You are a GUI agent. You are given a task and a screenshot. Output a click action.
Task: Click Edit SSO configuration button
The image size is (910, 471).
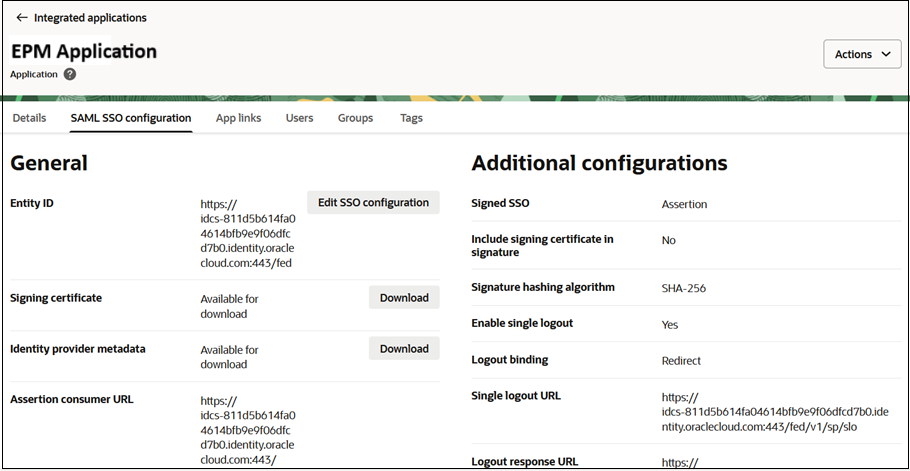point(373,202)
